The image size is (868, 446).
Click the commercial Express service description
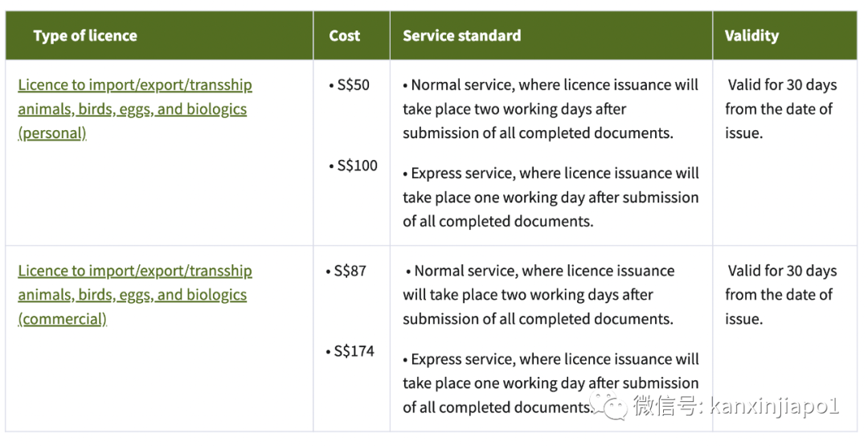(551, 383)
